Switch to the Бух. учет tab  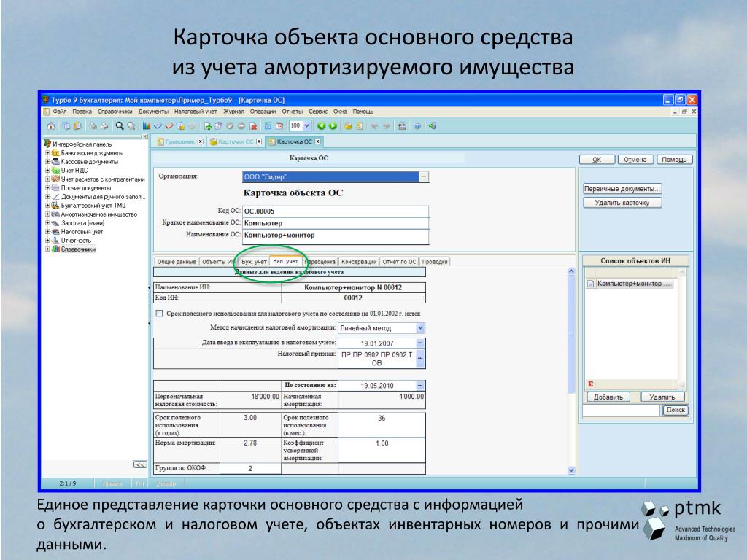pos(254,262)
